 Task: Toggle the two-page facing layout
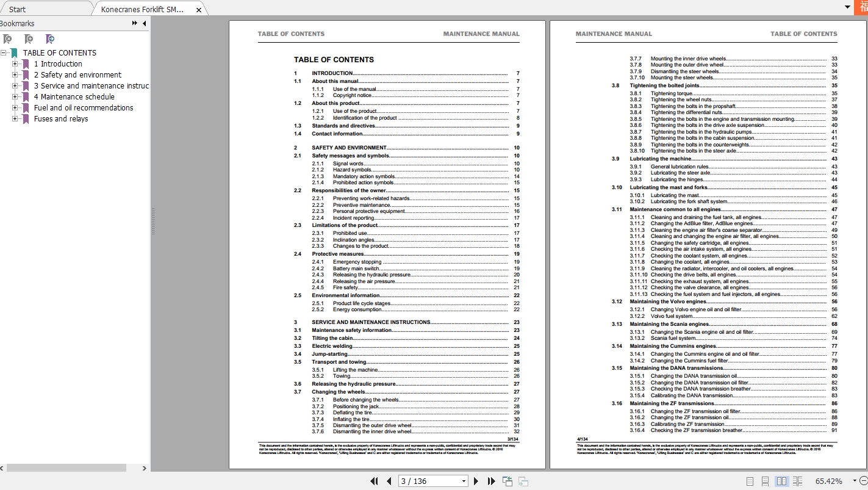coord(781,481)
